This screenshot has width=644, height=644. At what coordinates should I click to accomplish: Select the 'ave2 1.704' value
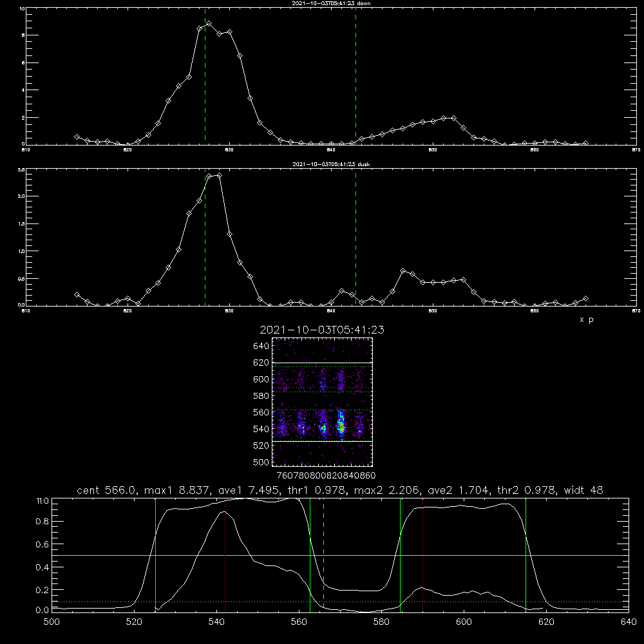click(459, 490)
